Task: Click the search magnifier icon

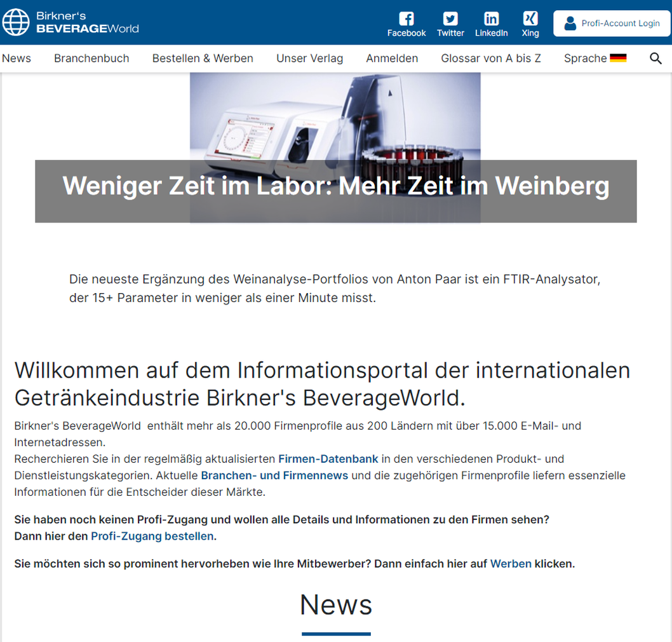Action: tap(655, 58)
